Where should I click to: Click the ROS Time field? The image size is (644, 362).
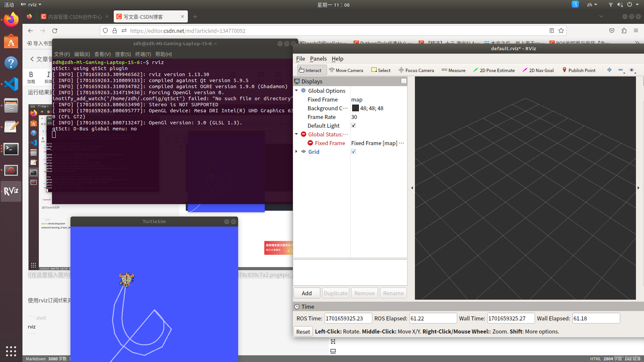pyautogui.click(x=348, y=318)
